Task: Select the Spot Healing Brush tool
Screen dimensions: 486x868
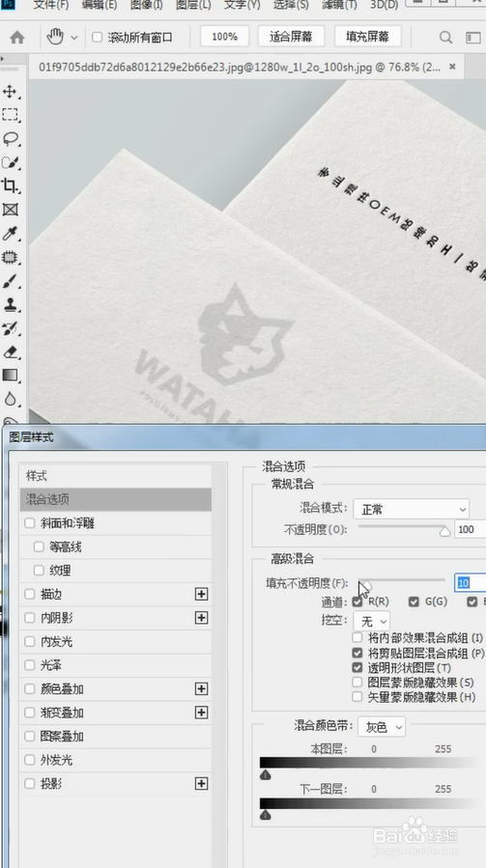Action: [10, 257]
